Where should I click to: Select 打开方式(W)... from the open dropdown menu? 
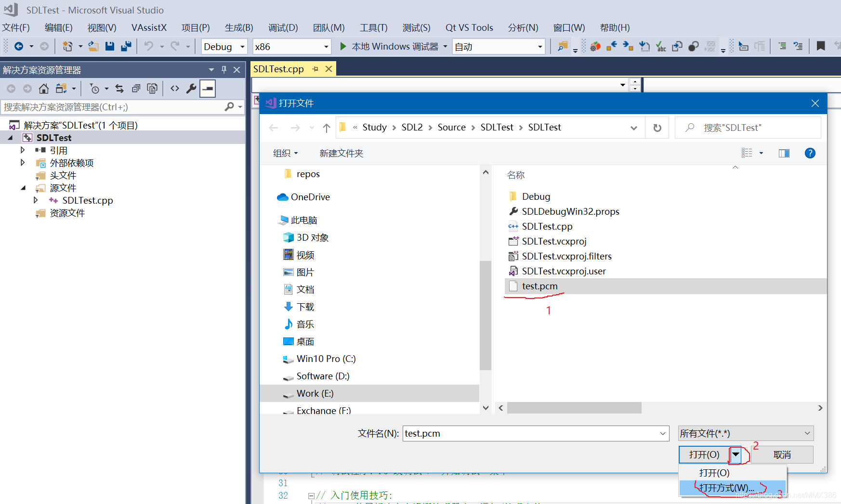click(x=732, y=488)
